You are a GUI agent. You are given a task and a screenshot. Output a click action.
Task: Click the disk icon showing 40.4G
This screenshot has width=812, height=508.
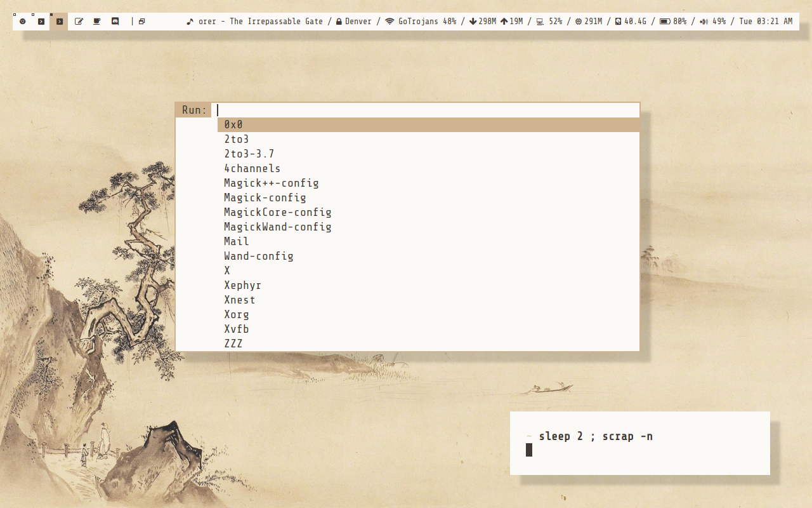(618, 22)
